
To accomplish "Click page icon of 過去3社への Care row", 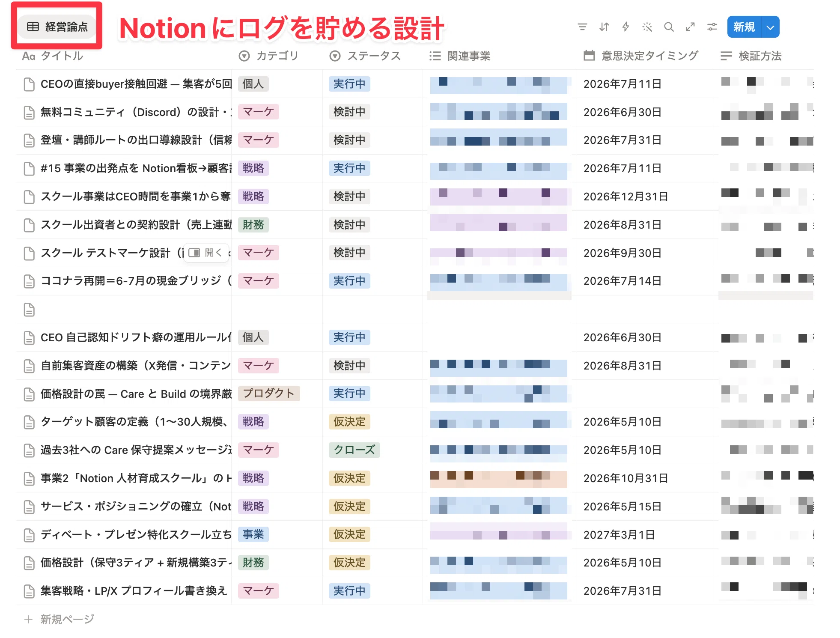I will coord(29,450).
